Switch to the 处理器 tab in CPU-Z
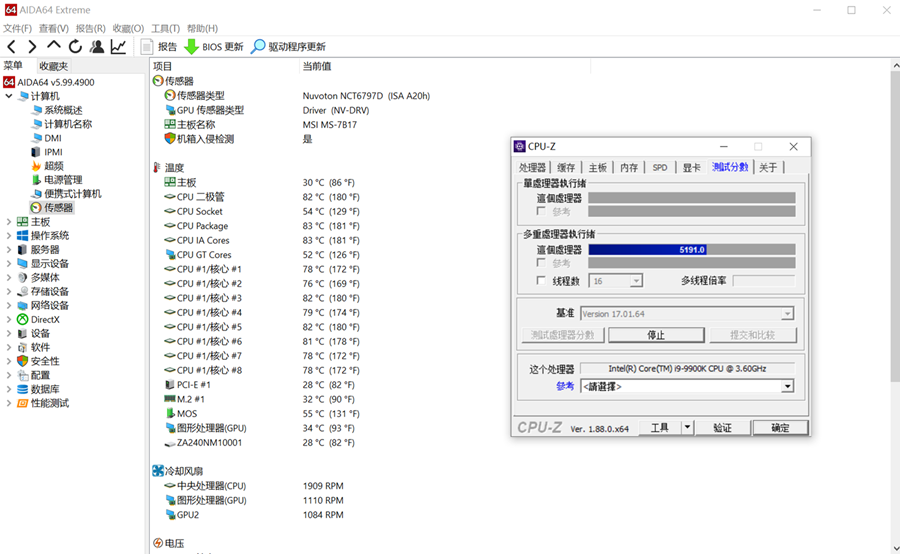Screen dimensions: 900x554 [532, 167]
